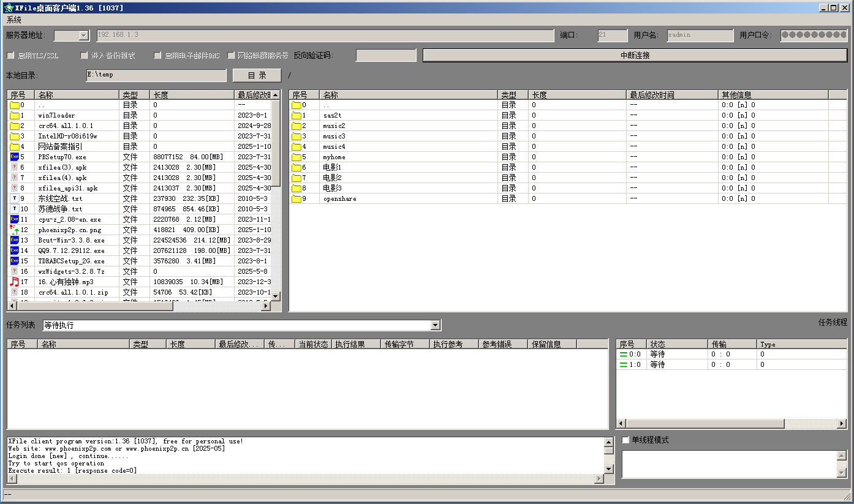Click the unknown file icon for xfilea_api31.apk

coord(15,188)
